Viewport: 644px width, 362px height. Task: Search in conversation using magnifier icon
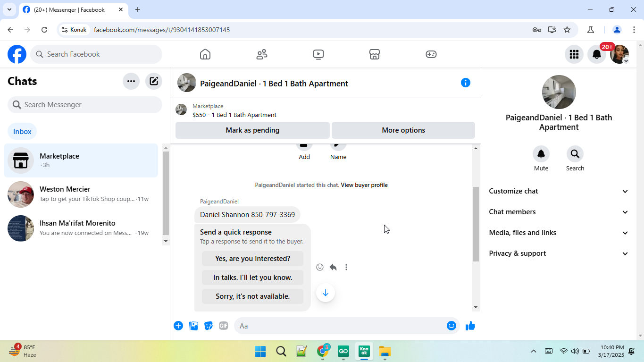tap(575, 154)
